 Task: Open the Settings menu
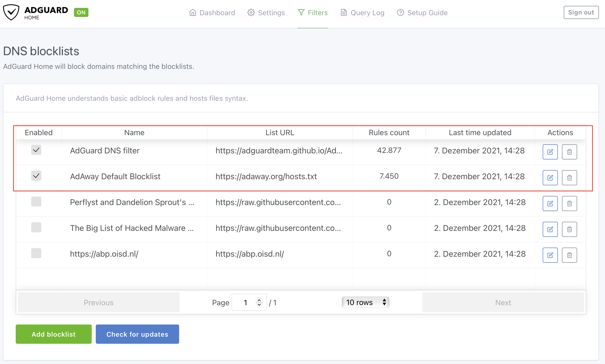click(266, 13)
